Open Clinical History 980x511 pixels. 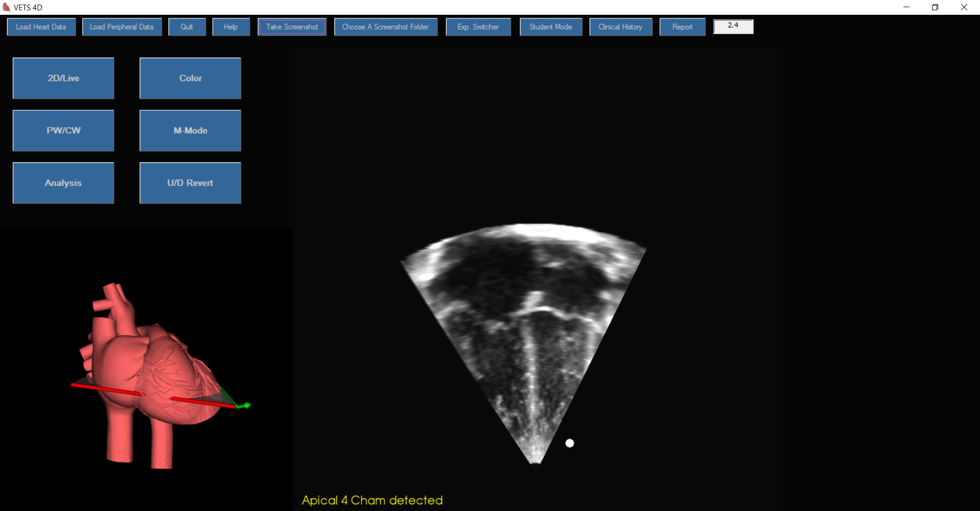pos(621,27)
